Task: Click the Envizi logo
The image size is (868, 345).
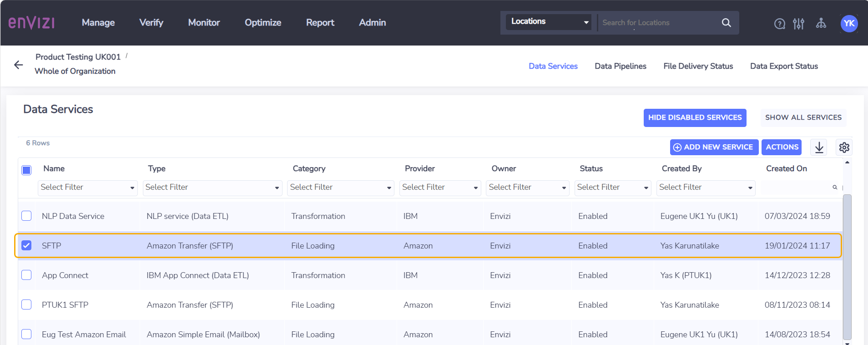Action: click(x=31, y=23)
